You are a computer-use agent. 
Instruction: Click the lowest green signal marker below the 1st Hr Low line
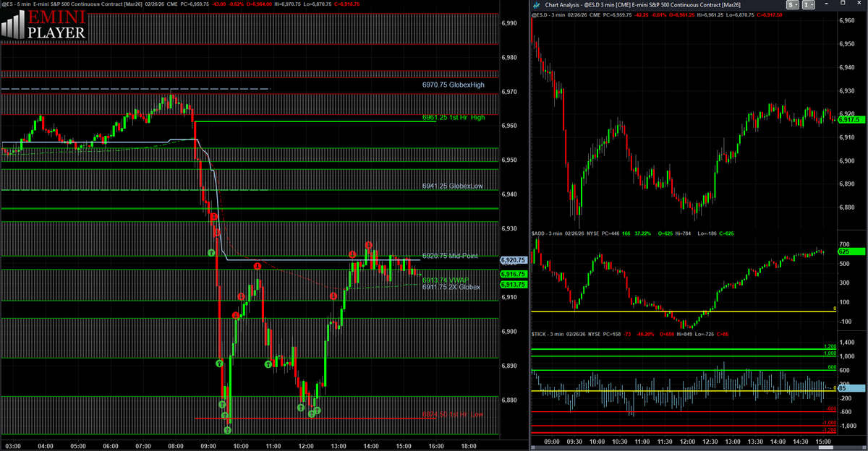coord(228,430)
